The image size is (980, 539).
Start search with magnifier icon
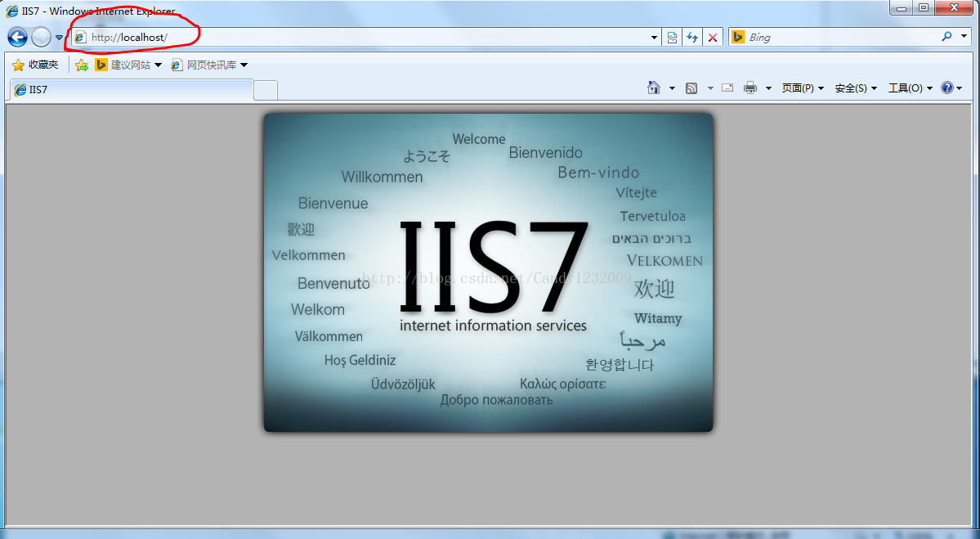(946, 37)
